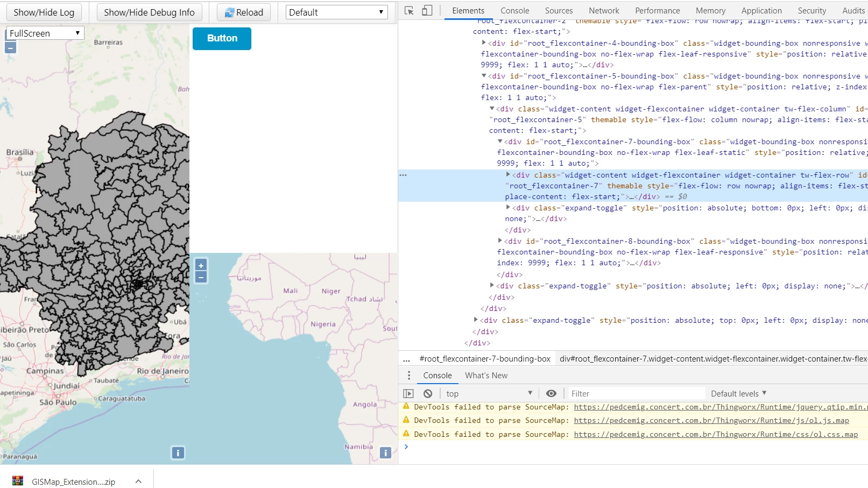
Task: Open the top context selector dropdown
Action: click(x=489, y=393)
